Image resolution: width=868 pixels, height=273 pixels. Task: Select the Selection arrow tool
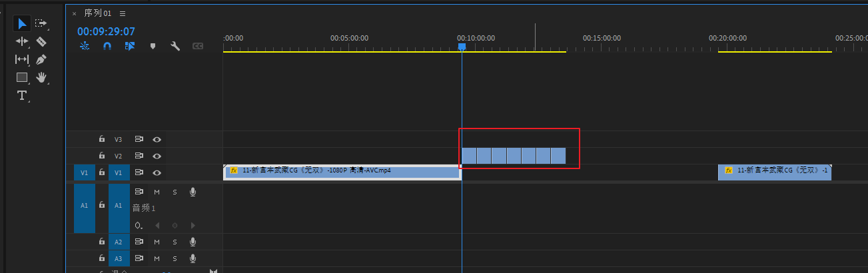(x=22, y=24)
